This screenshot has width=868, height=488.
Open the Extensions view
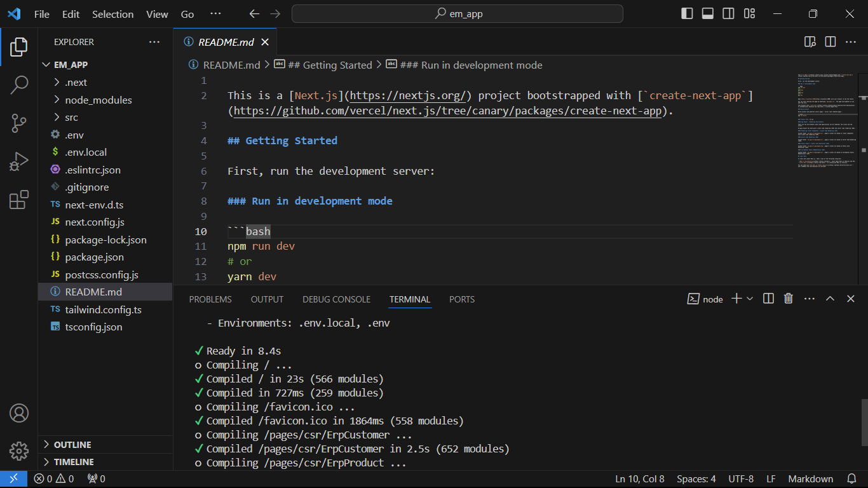click(x=19, y=200)
